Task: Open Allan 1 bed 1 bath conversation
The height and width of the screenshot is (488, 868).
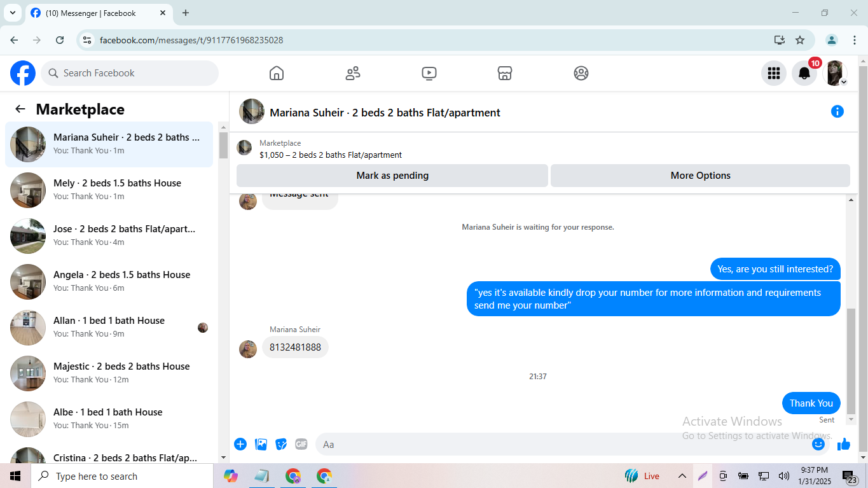Action: pos(109,328)
